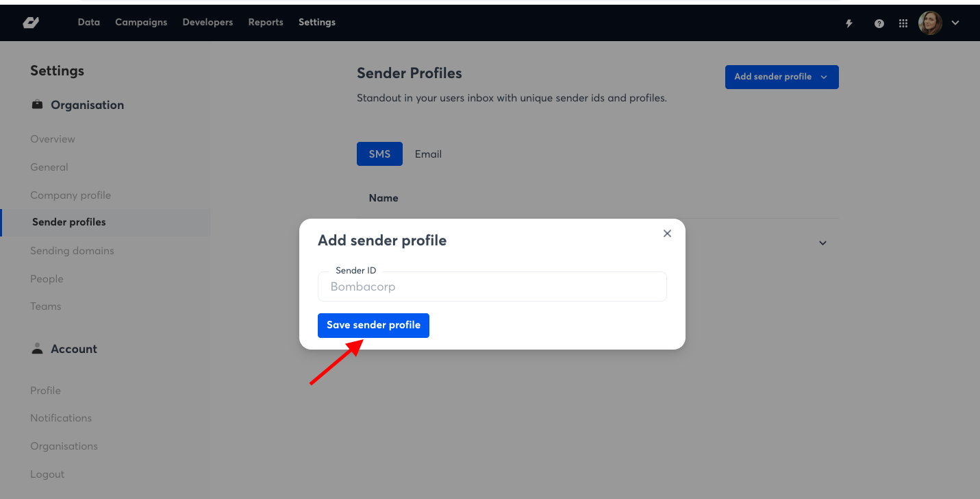Open the Reports menu

click(x=266, y=22)
